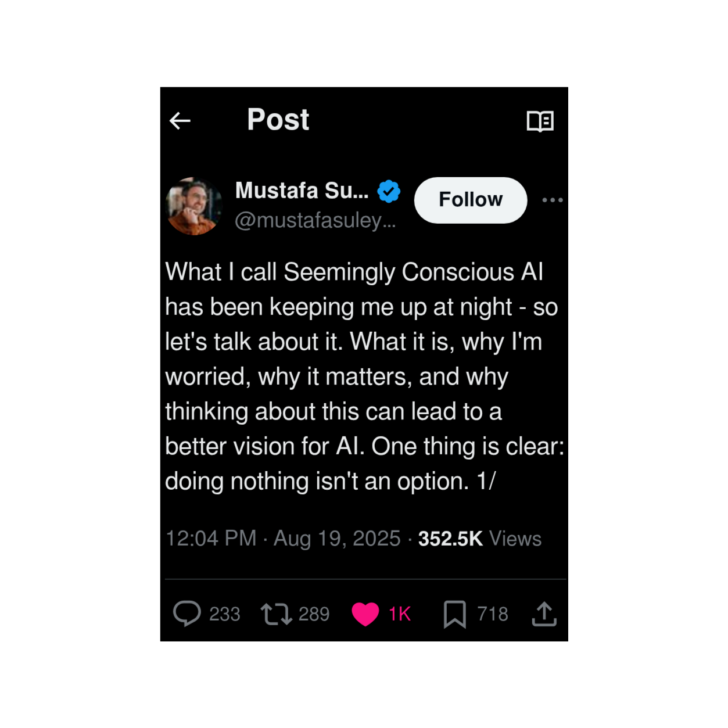Toggle the bookmark icon

(454, 614)
